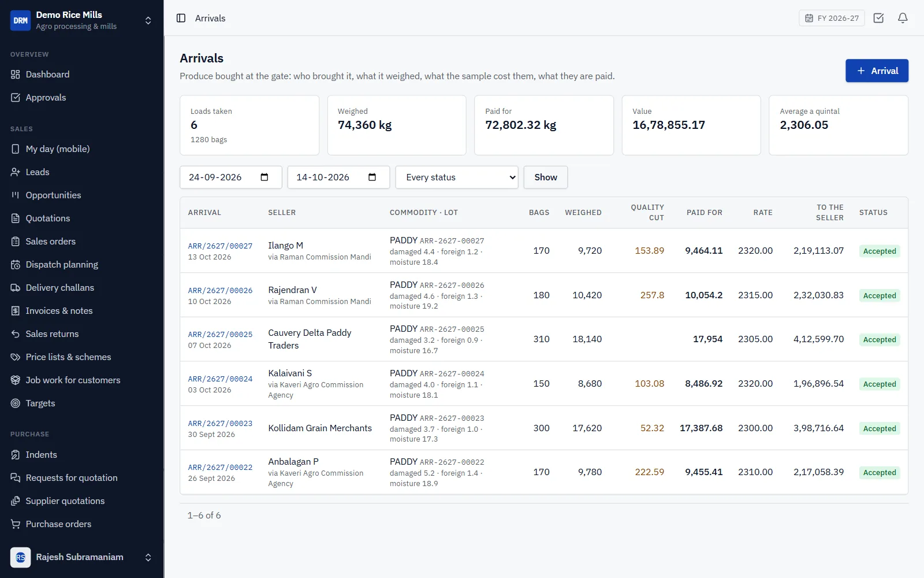924x578 pixels.
Task: Click the Approvals icon in sidebar
Action: click(x=16, y=98)
